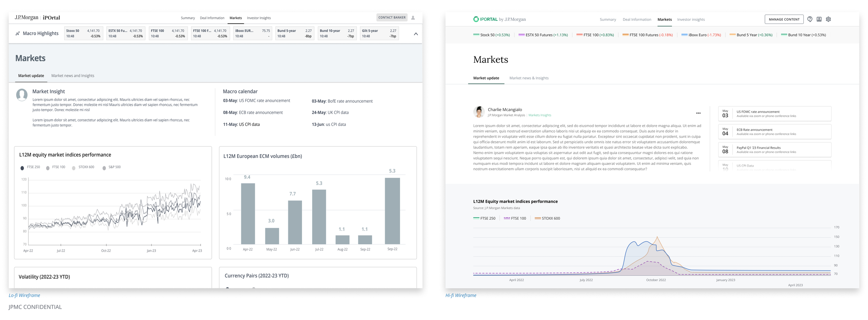Click the May-22 bar labeled 3.0
This screenshot has height=320, width=868.
[x=272, y=236]
